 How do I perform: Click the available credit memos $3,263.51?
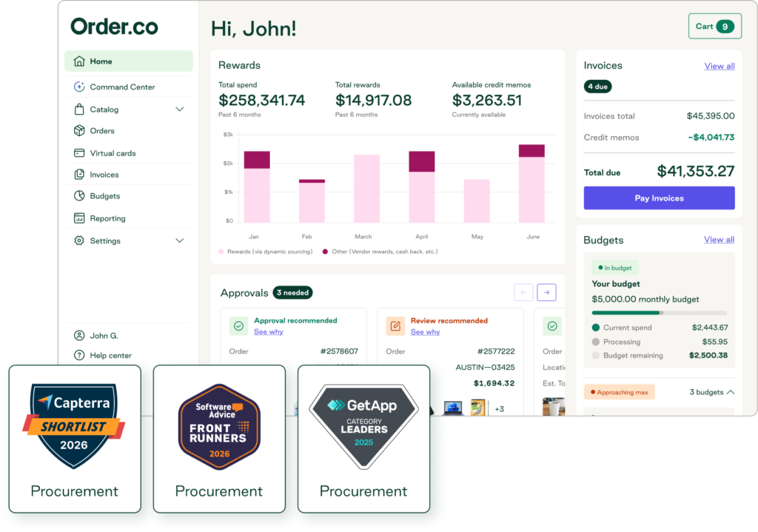coord(487,100)
